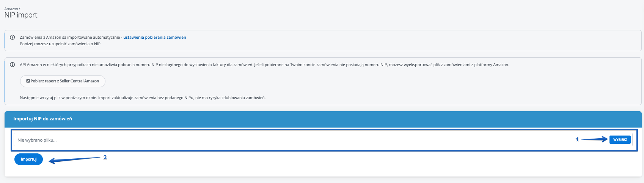This screenshot has height=183, width=644.
Task: Click the blue left accent bar of API notice
Action: (x=5, y=81)
